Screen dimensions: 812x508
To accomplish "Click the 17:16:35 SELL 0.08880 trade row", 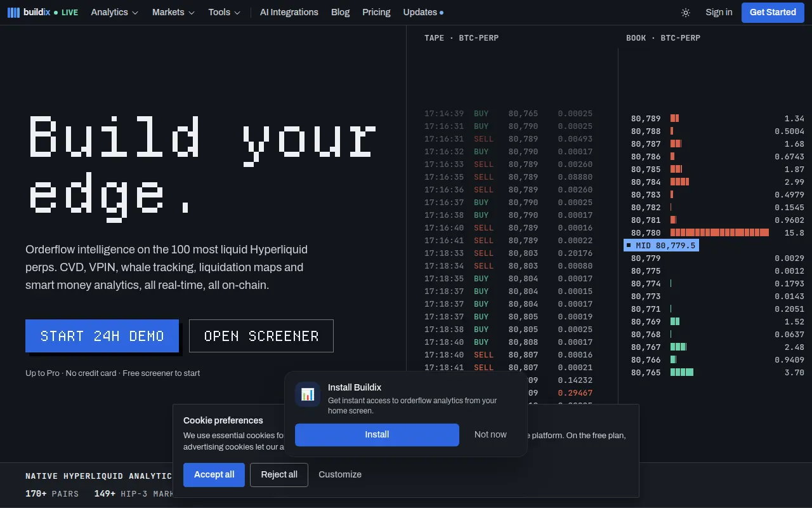I will point(508,177).
